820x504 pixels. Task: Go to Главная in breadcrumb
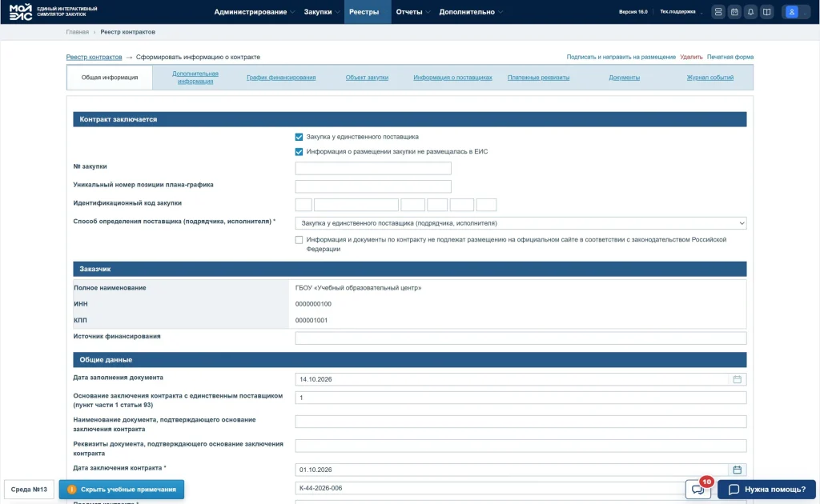tap(78, 32)
